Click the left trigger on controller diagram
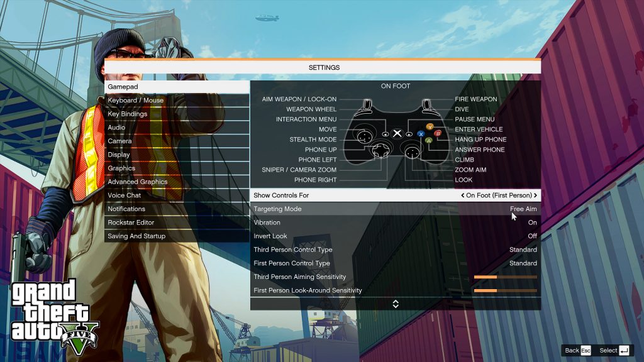 pyautogui.click(x=367, y=104)
